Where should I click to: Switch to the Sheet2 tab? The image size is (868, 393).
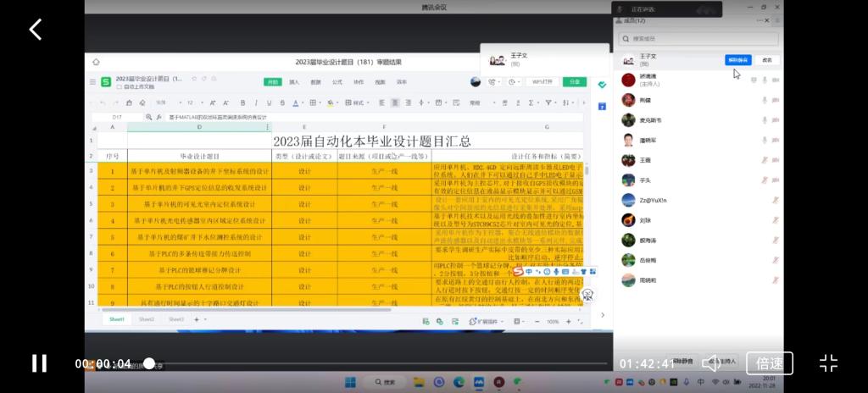pyautogui.click(x=147, y=320)
